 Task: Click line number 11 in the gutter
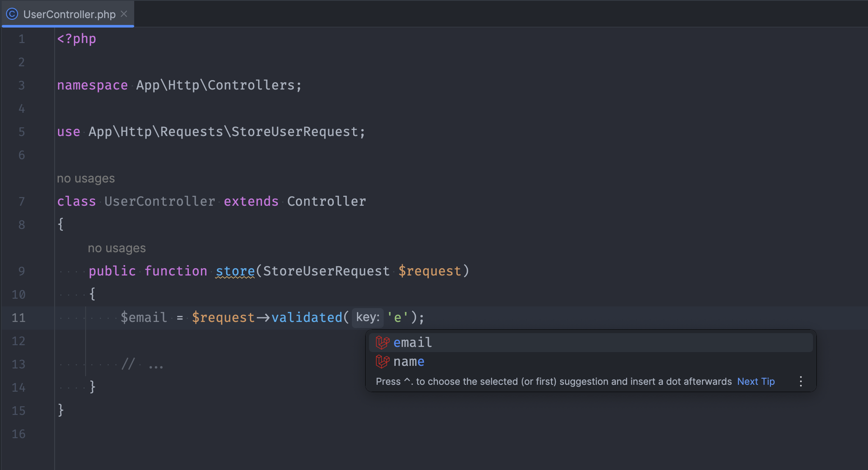[18, 318]
